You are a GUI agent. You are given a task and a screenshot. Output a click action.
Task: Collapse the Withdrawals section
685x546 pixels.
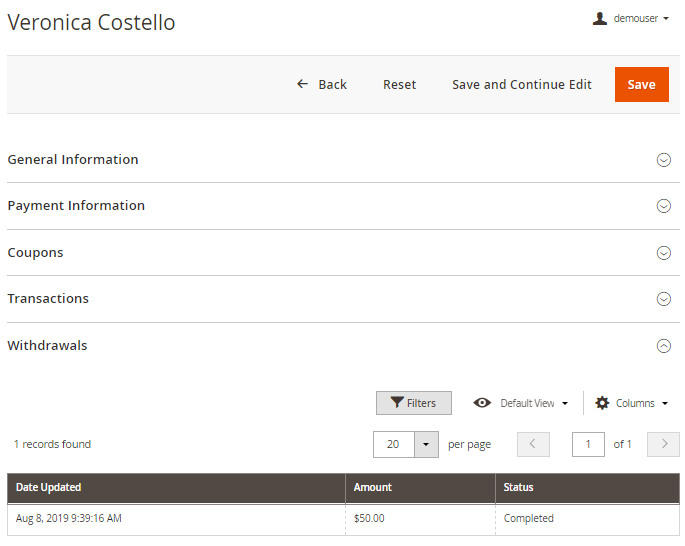pos(663,346)
